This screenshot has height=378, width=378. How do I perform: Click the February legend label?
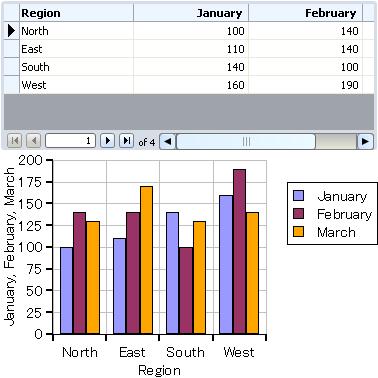coord(344,214)
